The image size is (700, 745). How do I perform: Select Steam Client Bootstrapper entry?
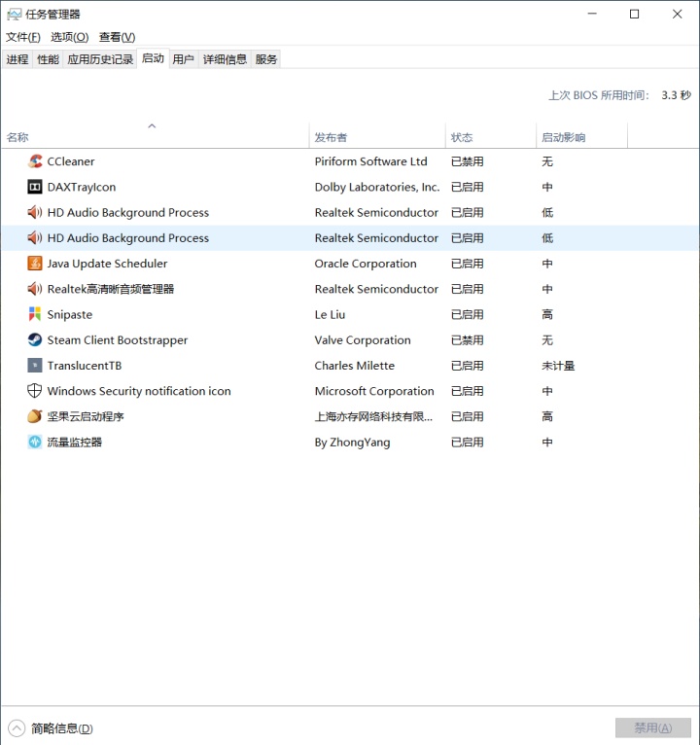pos(118,340)
